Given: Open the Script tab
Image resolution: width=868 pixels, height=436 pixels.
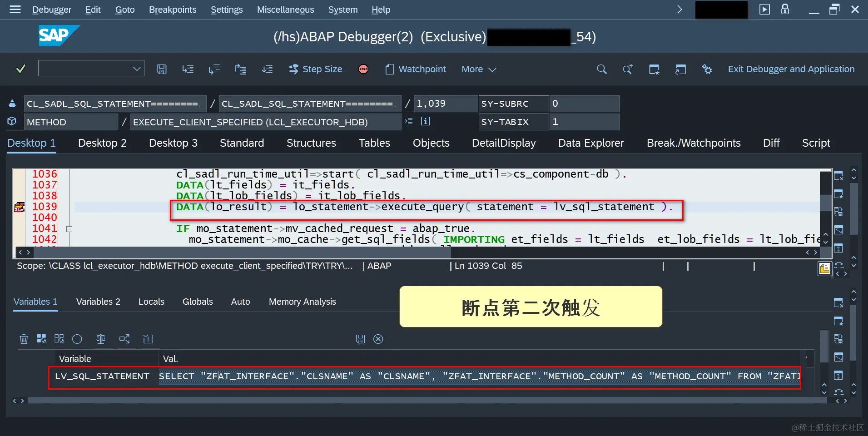Looking at the screenshot, I should [816, 143].
